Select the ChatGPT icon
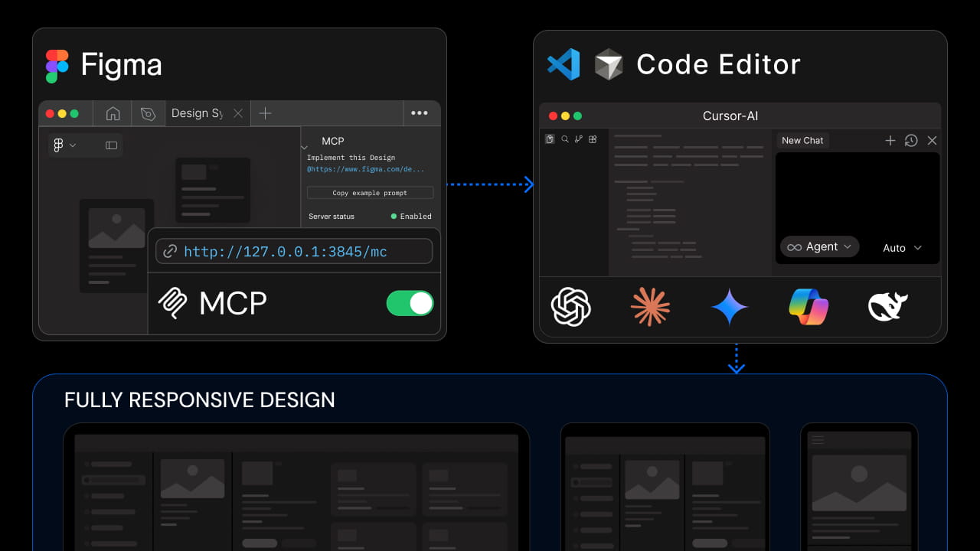The image size is (980, 551). [572, 307]
